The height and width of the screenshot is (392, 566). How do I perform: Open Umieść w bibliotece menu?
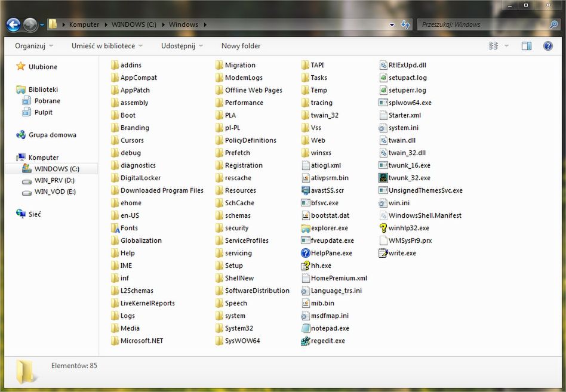[107, 46]
